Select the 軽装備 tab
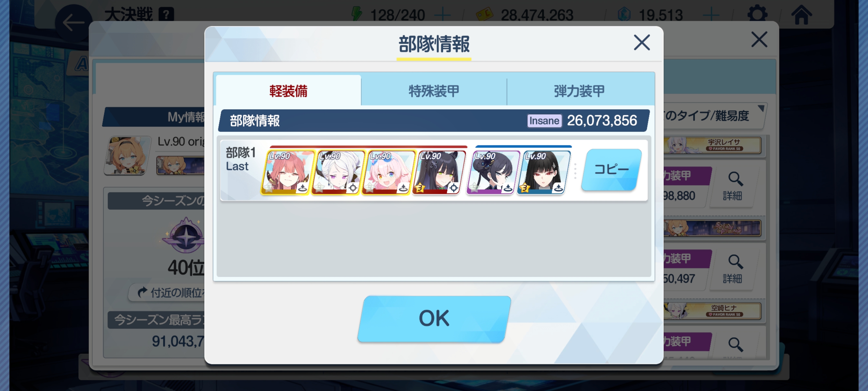 (x=288, y=91)
